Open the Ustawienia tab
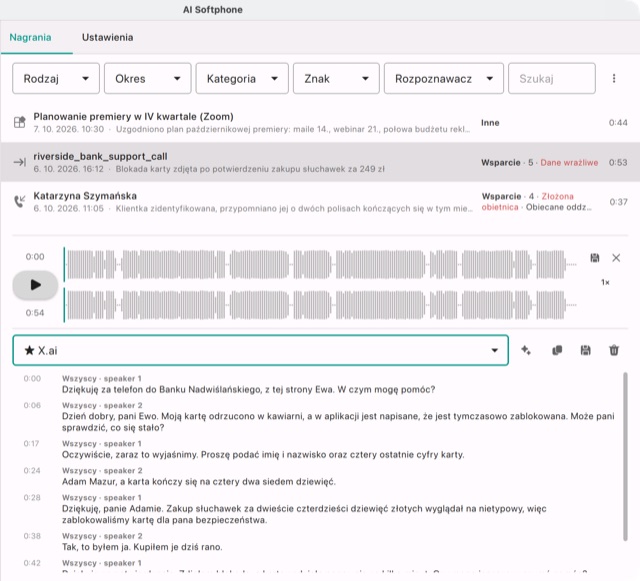The image size is (640, 581). tap(107, 38)
